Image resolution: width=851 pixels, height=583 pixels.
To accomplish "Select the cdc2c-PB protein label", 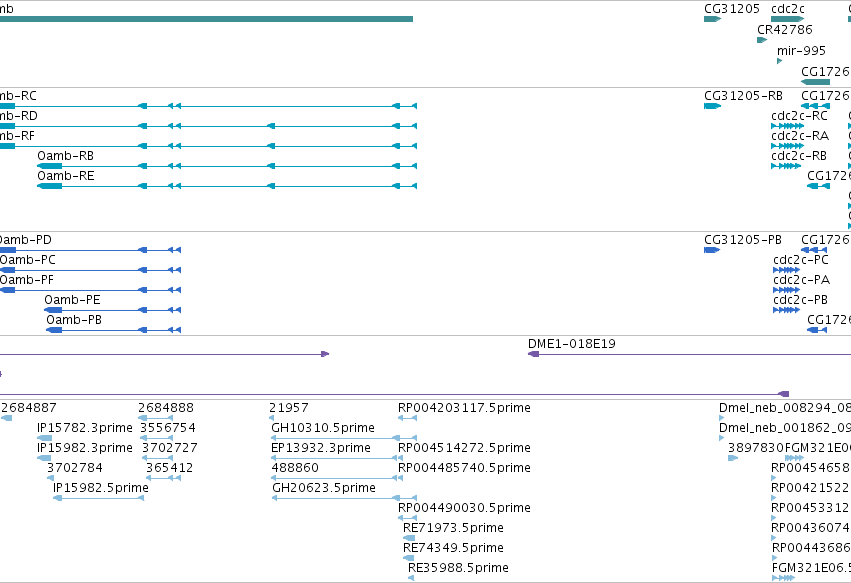I will [801, 300].
